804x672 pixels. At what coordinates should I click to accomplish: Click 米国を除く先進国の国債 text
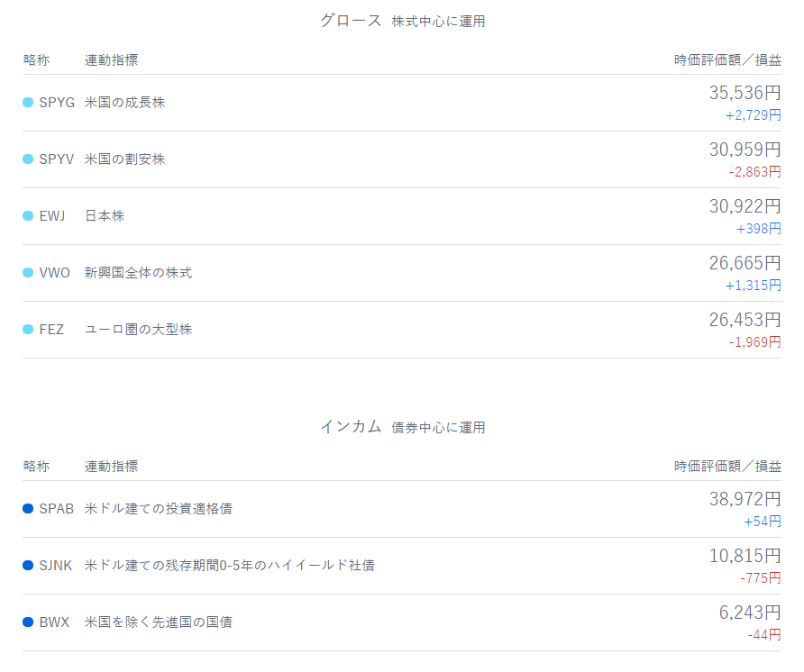[158, 622]
